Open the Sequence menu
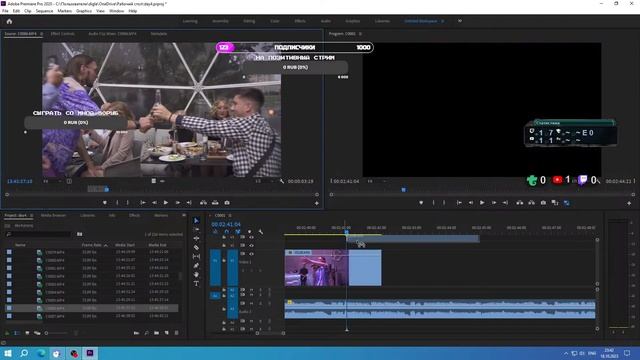The image size is (640, 360). [x=44, y=11]
